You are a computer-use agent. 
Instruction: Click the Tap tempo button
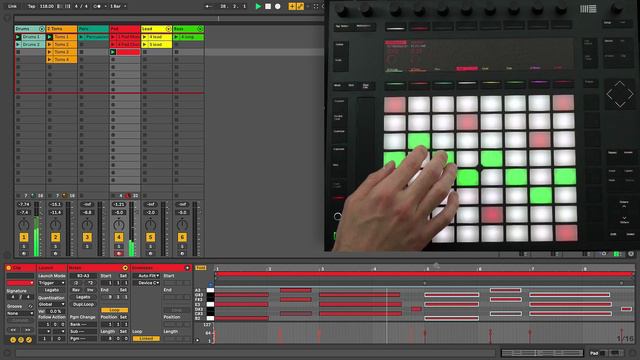[x=31, y=6]
